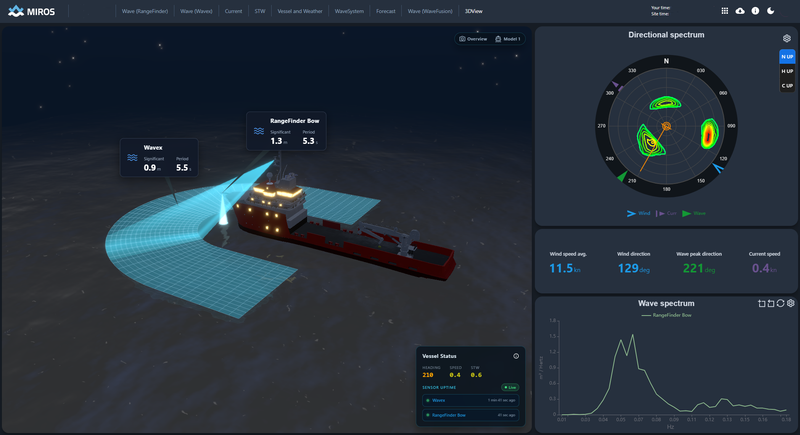The image size is (800, 435).
Task: Select N UP orientation mode
Action: (x=787, y=57)
